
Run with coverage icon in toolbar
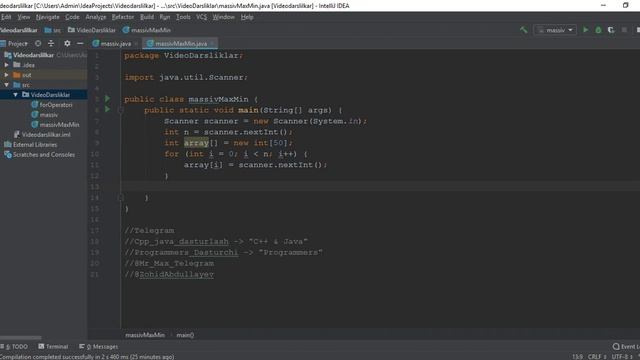point(611,30)
